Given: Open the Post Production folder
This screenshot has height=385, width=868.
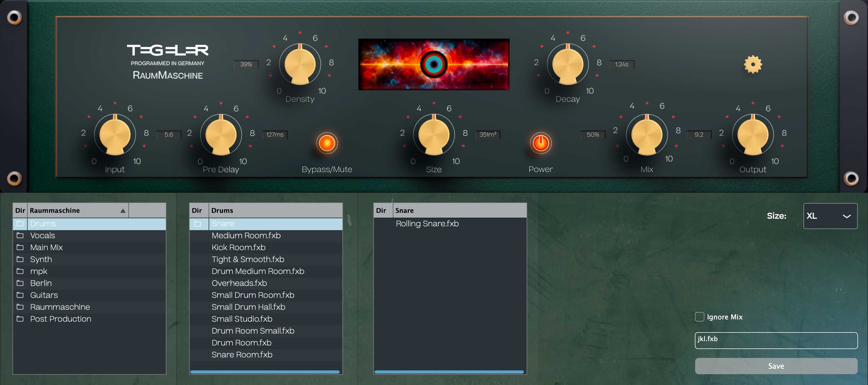Looking at the screenshot, I should [x=60, y=319].
